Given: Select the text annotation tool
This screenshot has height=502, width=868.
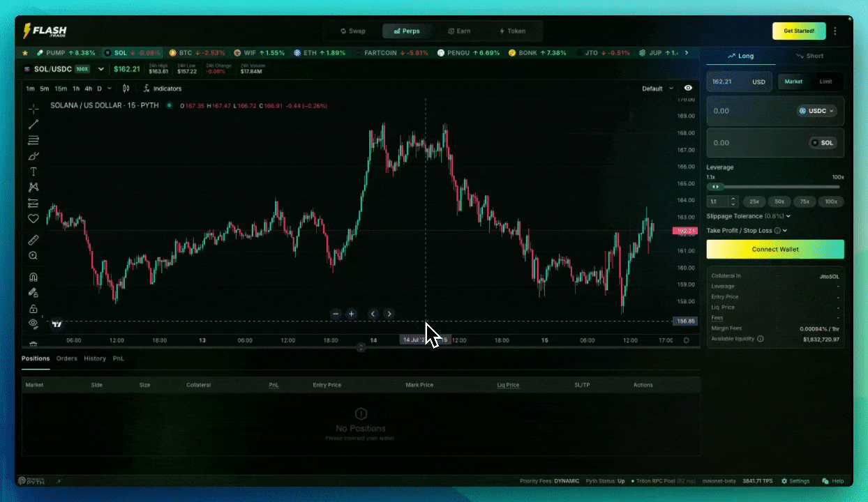Looking at the screenshot, I should [x=33, y=172].
